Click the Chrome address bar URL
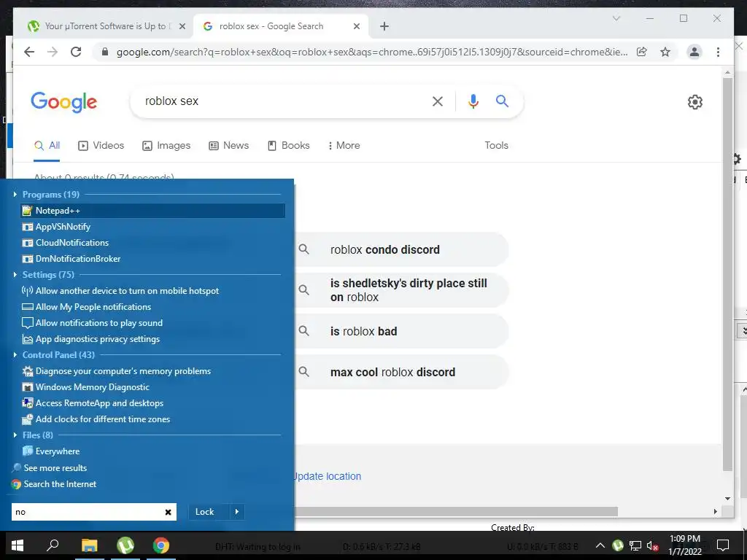The height and width of the screenshot is (560, 747). (371, 52)
